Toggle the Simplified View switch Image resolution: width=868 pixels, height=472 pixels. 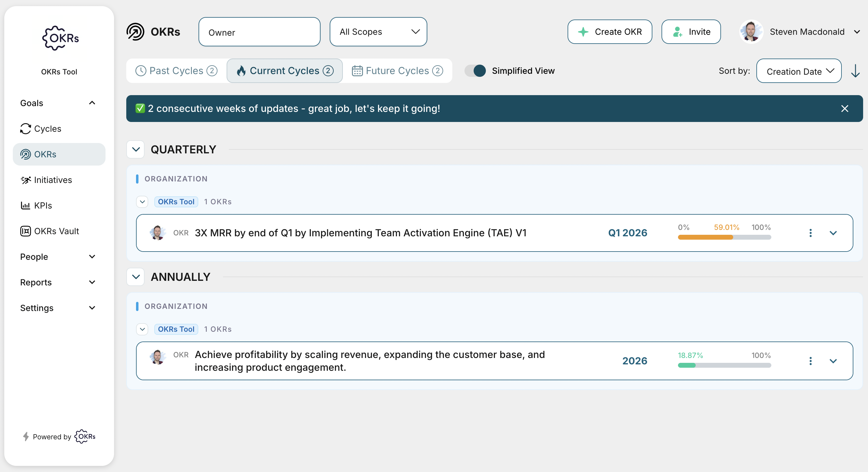click(x=475, y=71)
